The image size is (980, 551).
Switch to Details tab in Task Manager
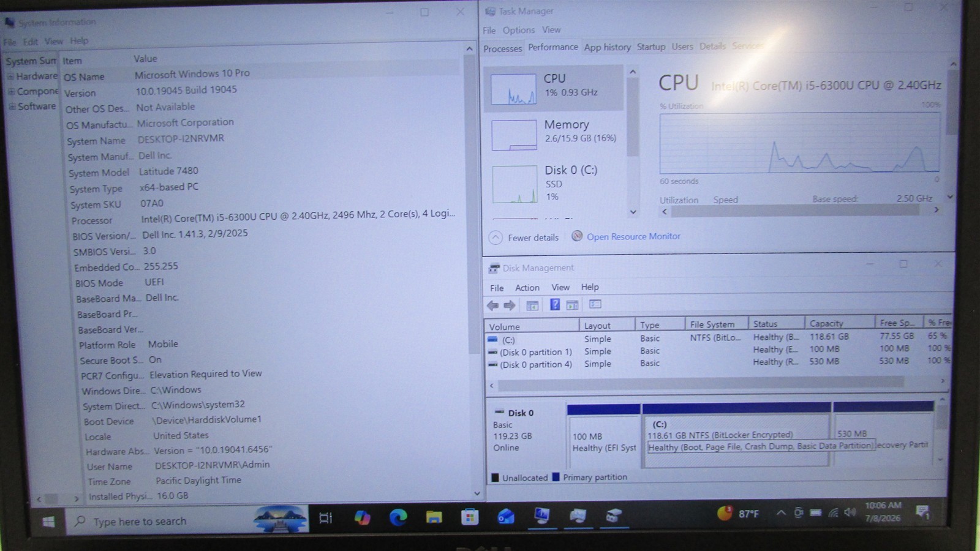[712, 46]
